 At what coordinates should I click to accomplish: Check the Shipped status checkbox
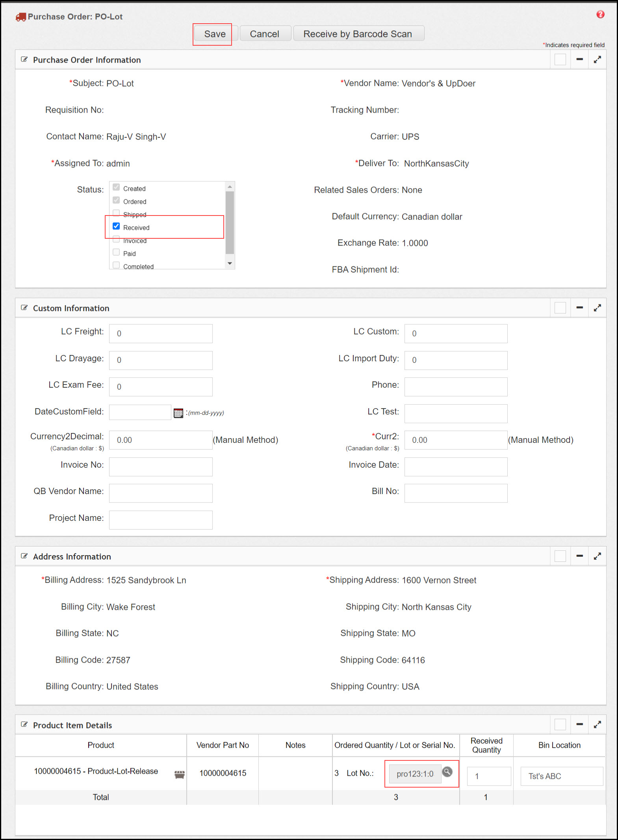point(116,213)
